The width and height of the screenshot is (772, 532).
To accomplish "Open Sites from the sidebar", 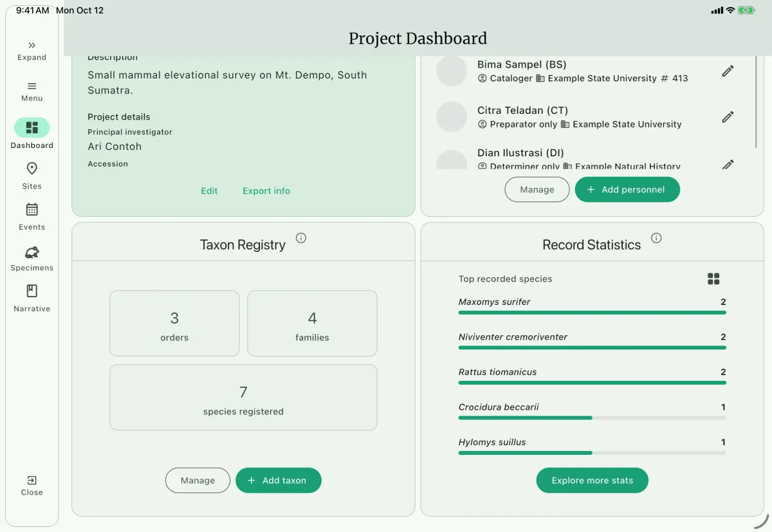I will coord(32,175).
